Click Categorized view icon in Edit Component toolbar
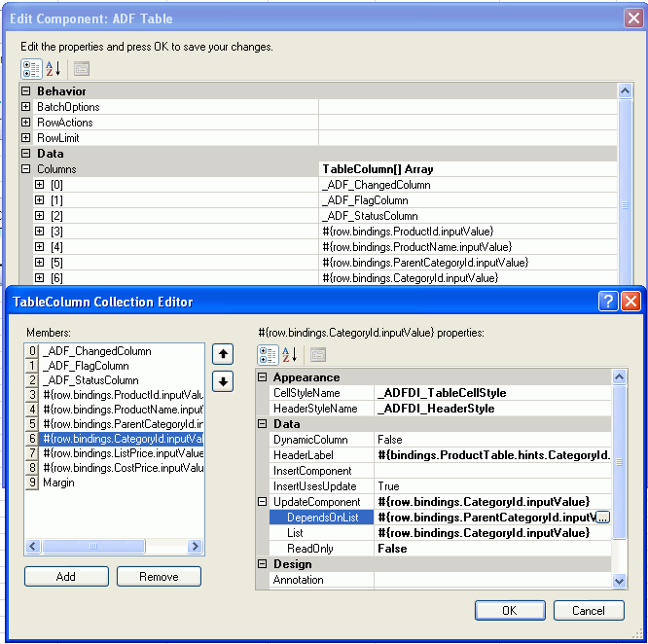This screenshot has height=644, width=648. [x=31, y=68]
